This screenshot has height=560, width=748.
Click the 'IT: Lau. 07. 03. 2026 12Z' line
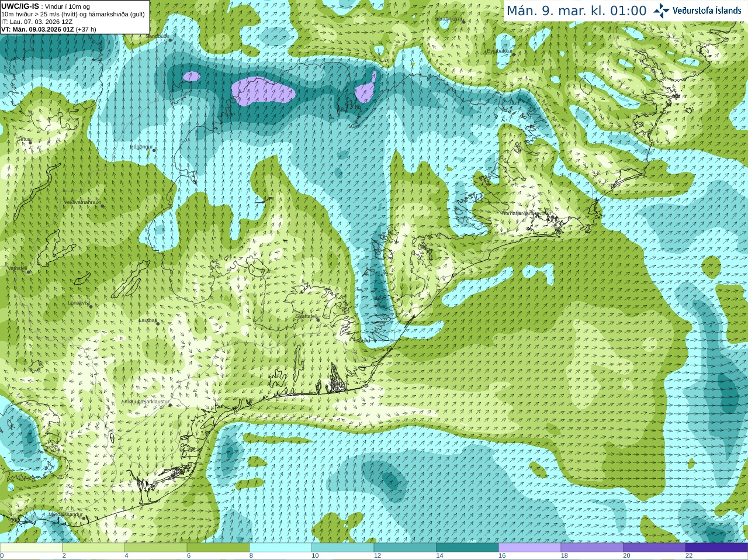point(37,22)
